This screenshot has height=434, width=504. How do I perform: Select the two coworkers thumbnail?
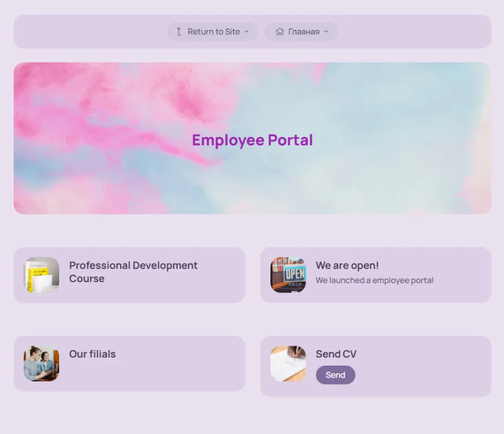tap(42, 363)
